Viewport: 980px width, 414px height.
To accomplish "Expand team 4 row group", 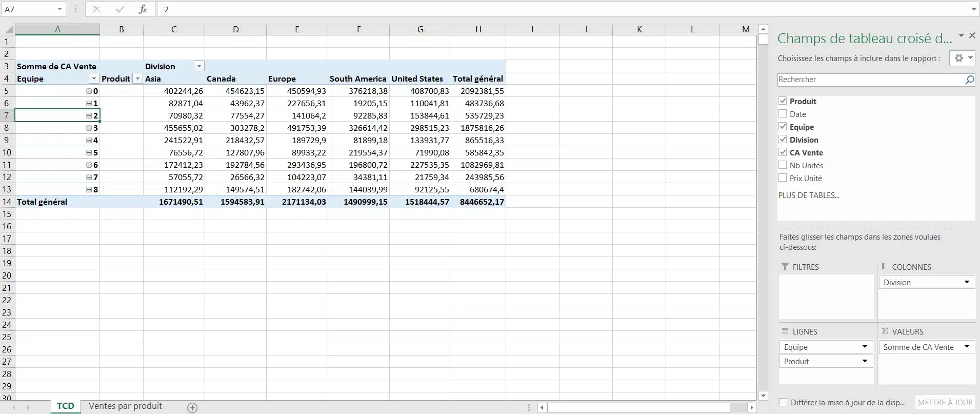I will pyautogui.click(x=89, y=140).
